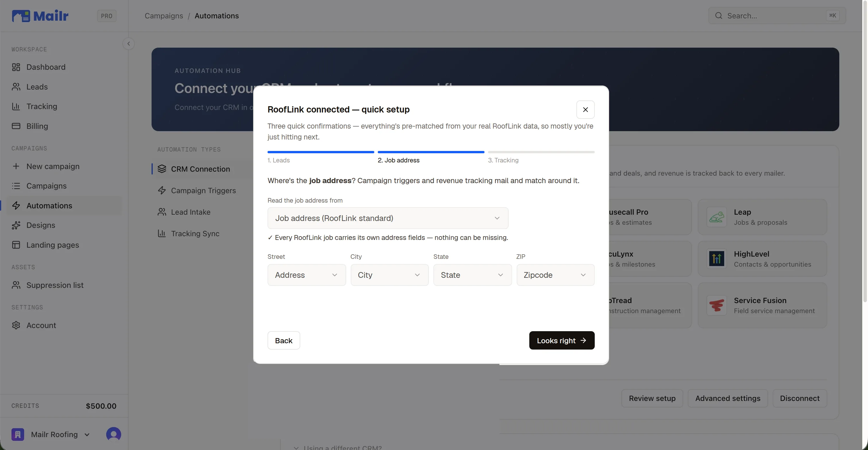Click the Campaigns list icon
This screenshot has height=450, width=868.
16,186
